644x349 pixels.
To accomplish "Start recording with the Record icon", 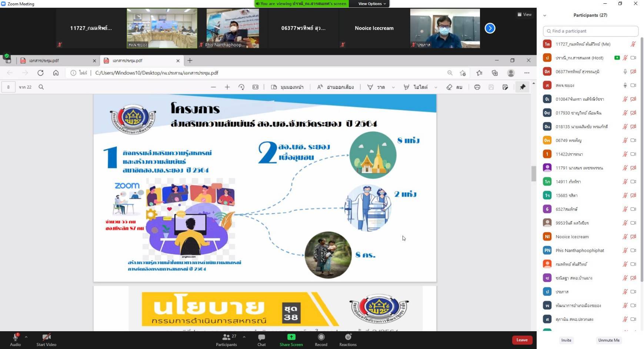I will click(321, 337).
